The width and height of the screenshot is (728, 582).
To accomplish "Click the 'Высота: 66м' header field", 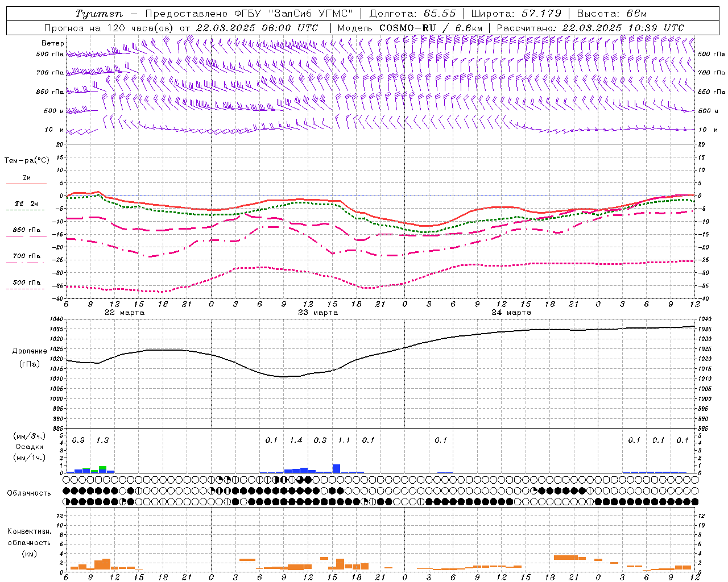I will 612,14.
